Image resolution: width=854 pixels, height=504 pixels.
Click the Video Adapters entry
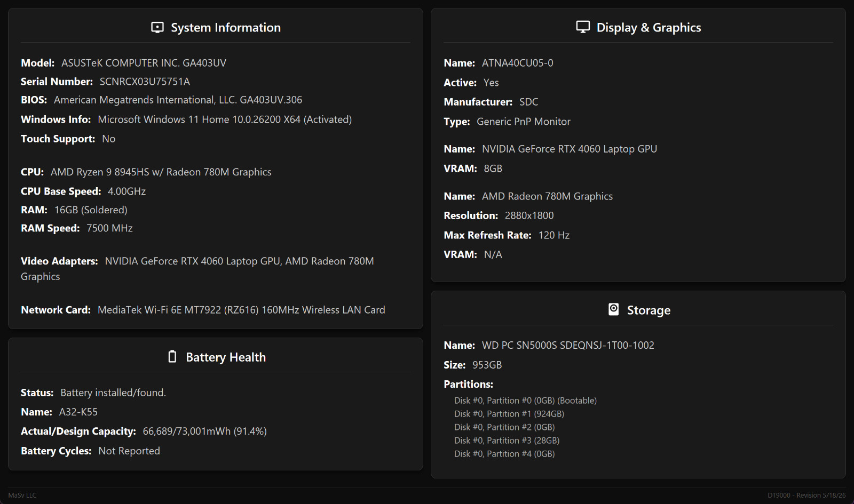[197, 269]
